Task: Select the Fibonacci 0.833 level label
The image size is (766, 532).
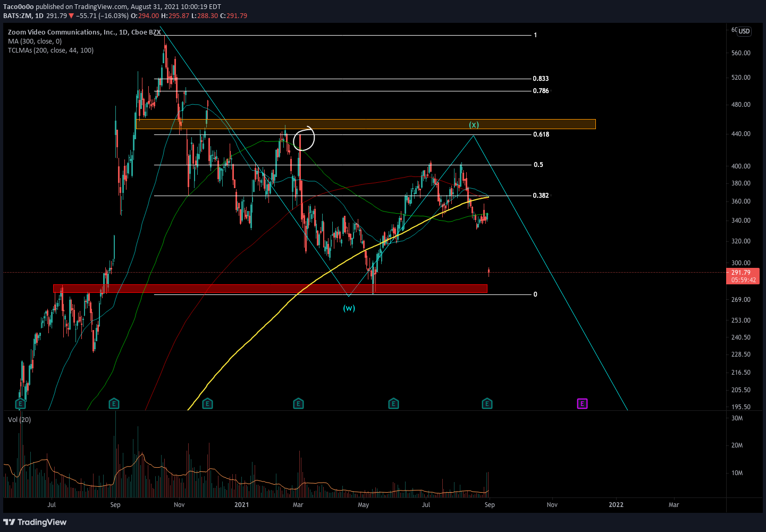Action: tap(541, 79)
